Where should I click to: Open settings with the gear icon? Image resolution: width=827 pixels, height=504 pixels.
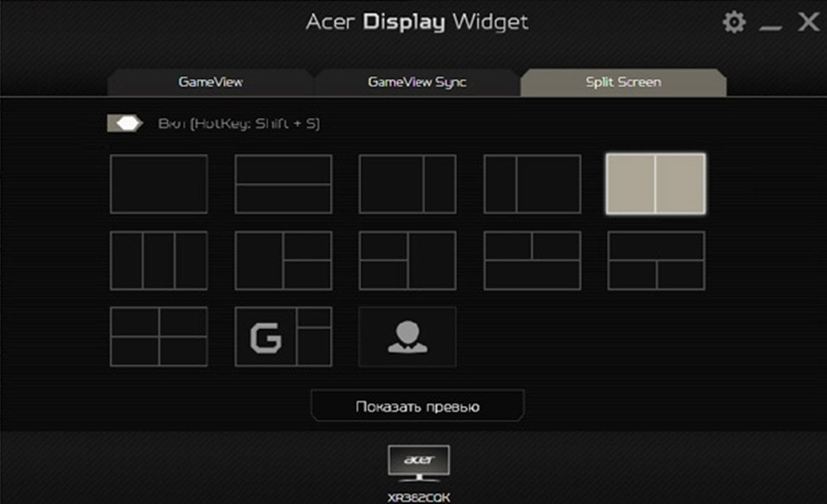(x=734, y=22)
